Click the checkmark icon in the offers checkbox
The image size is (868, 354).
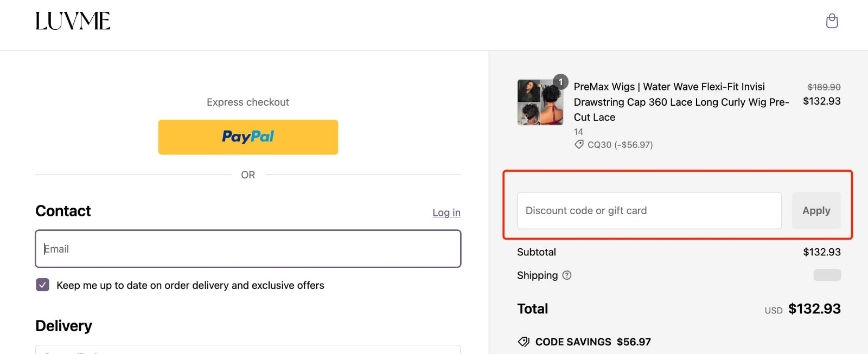[x=42, y=285]
